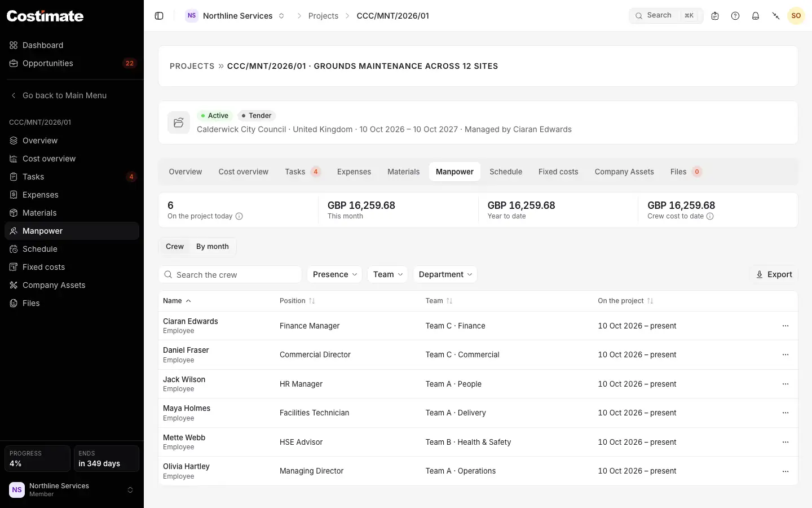Open the Presence filter dropdown
Screen dimensions: 812x508
click(335, 274)
